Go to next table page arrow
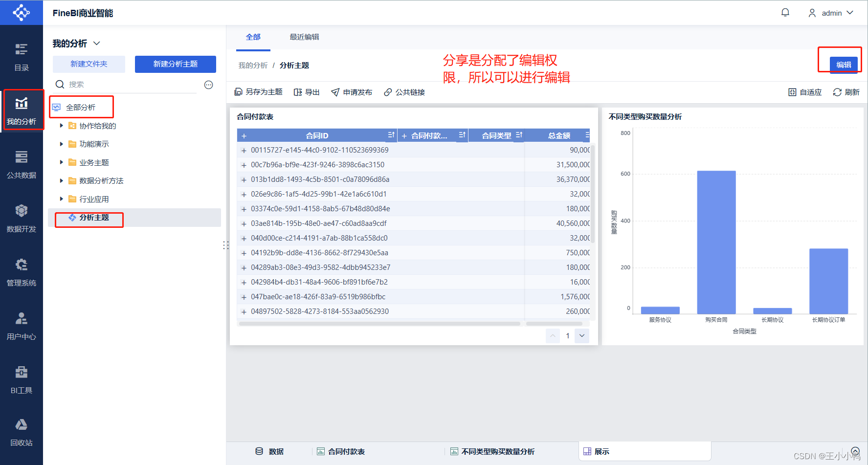 (582, 335)
